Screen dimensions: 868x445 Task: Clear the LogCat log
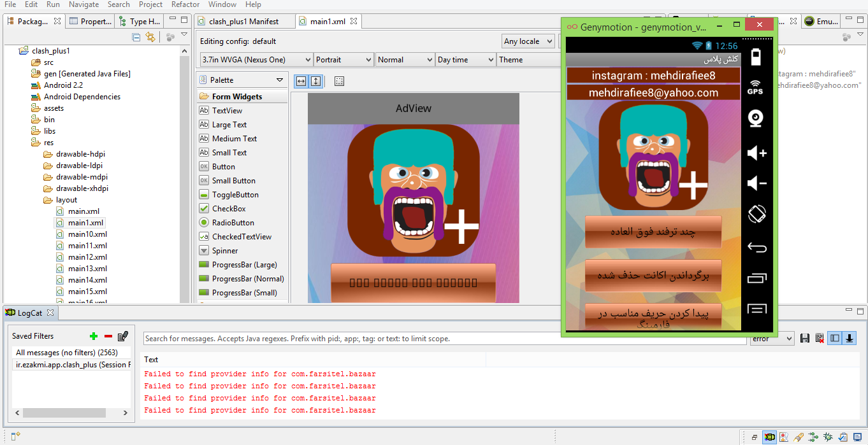click(820, 338)
